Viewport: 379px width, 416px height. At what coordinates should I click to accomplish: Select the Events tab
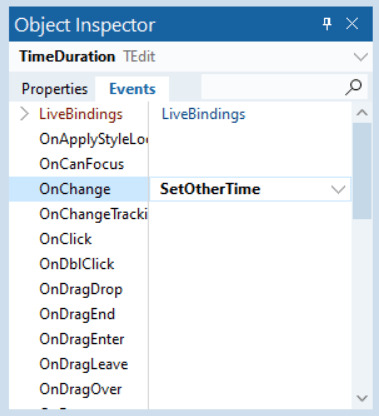[x=132, y=89]
